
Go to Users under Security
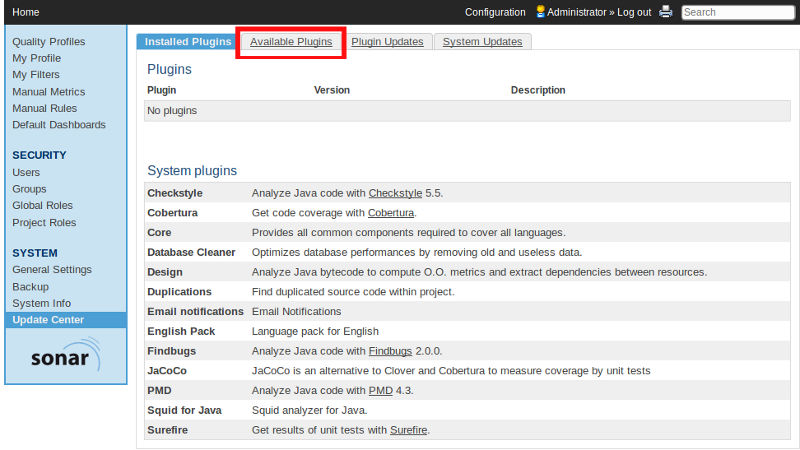pos(26,172)
